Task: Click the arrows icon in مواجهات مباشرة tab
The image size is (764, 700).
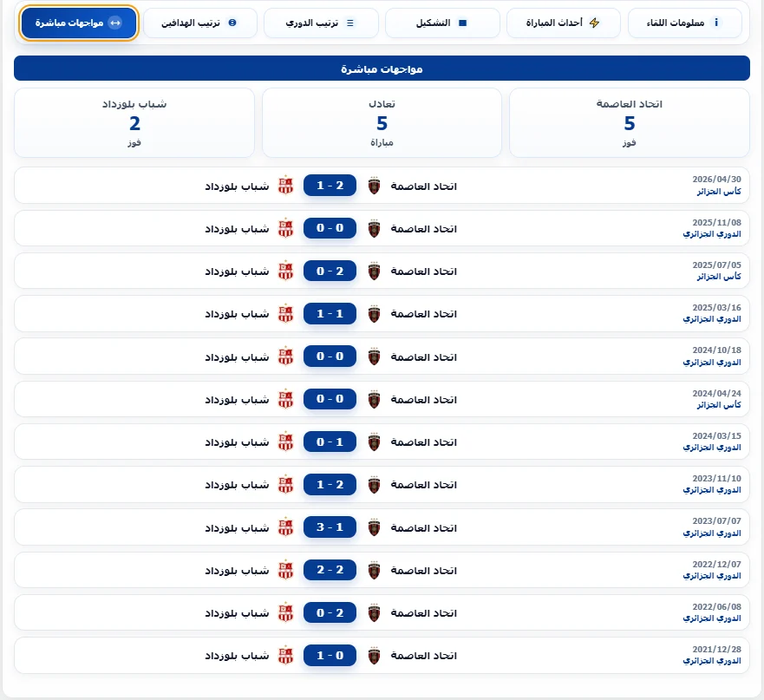Action: click(x=115, y=23)
